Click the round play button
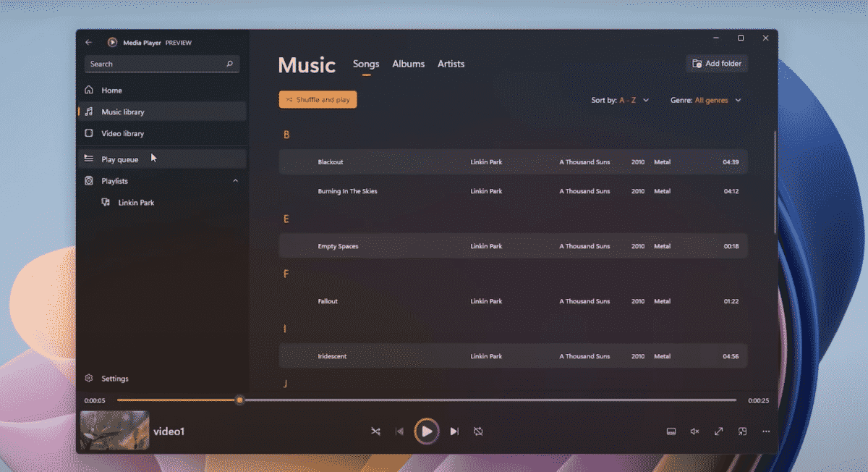The image size is (868, 472). click(x=427, y=431)
